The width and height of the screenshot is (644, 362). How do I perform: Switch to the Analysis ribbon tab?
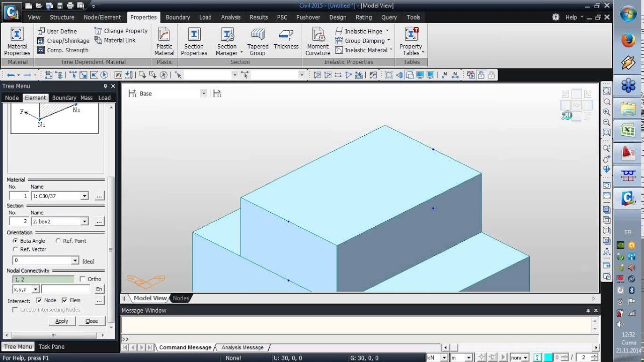(230, 17)
